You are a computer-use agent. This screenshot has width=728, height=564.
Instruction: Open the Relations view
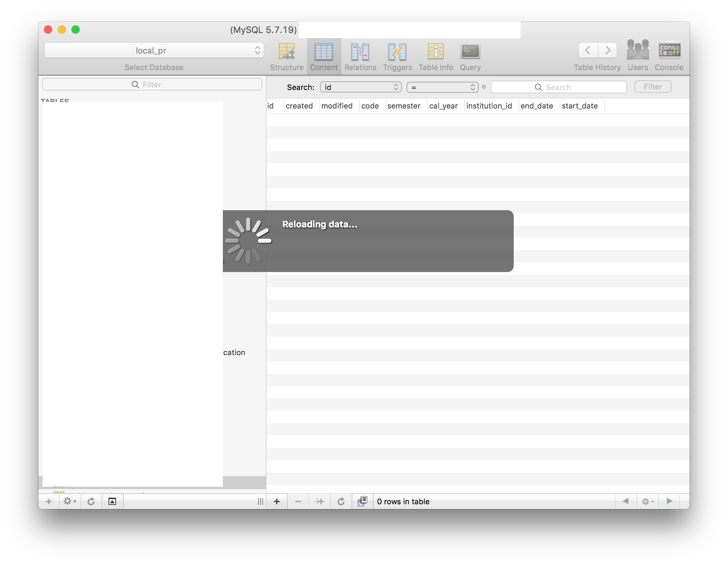coord(360,57)
